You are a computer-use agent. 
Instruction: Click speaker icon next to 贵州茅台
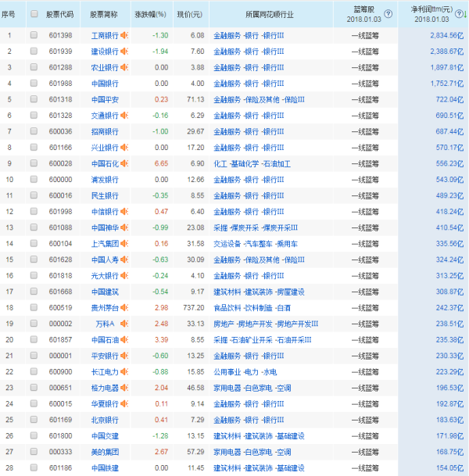click(124, 307)
